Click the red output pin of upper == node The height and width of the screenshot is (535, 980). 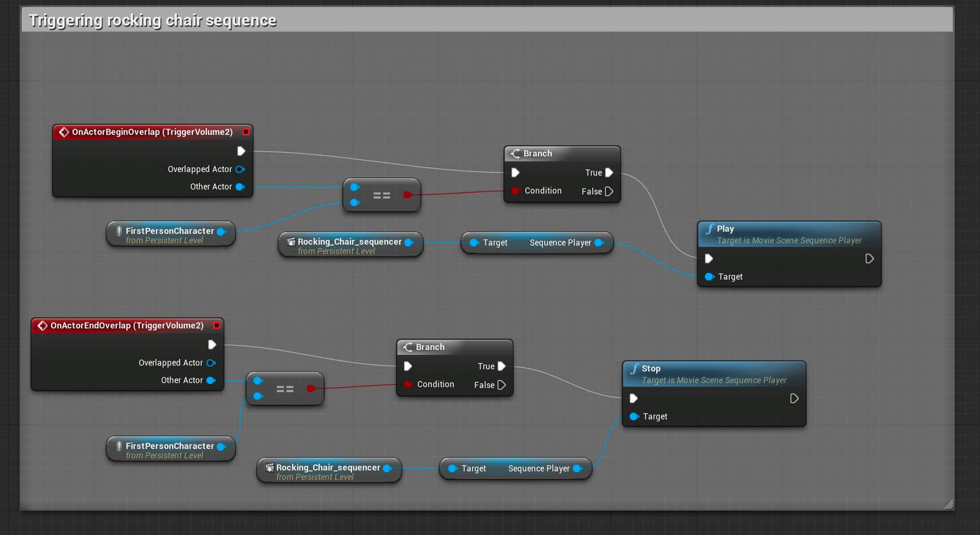[407, 194]
